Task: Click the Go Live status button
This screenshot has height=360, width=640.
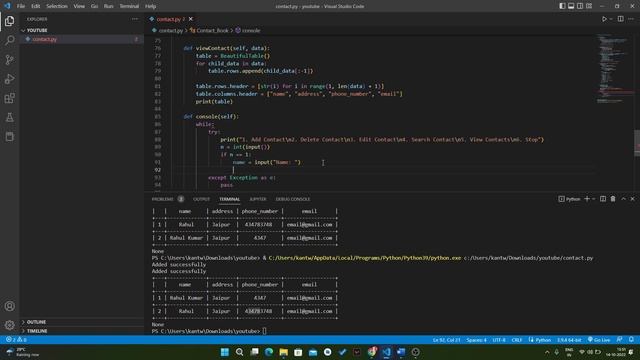Action: click(x=599, y=340)
